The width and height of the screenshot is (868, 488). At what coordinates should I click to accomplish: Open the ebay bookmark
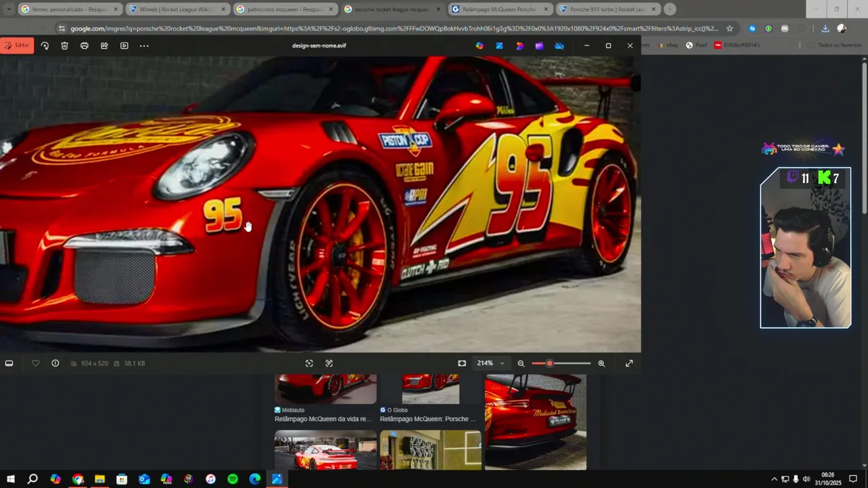click(x=667, y=45)
